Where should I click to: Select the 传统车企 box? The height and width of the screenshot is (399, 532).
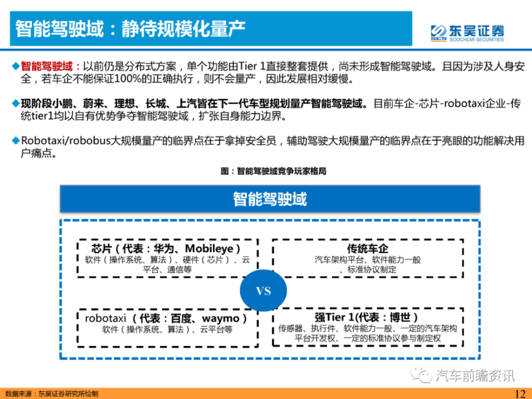pos(369,258)
